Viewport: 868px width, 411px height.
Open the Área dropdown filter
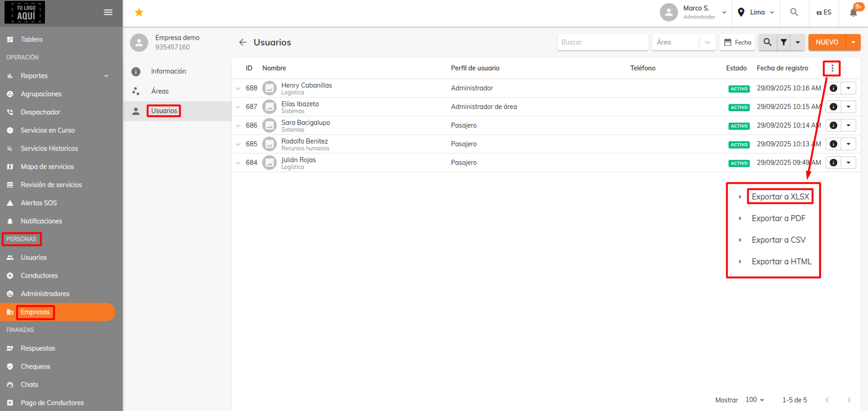684,42
